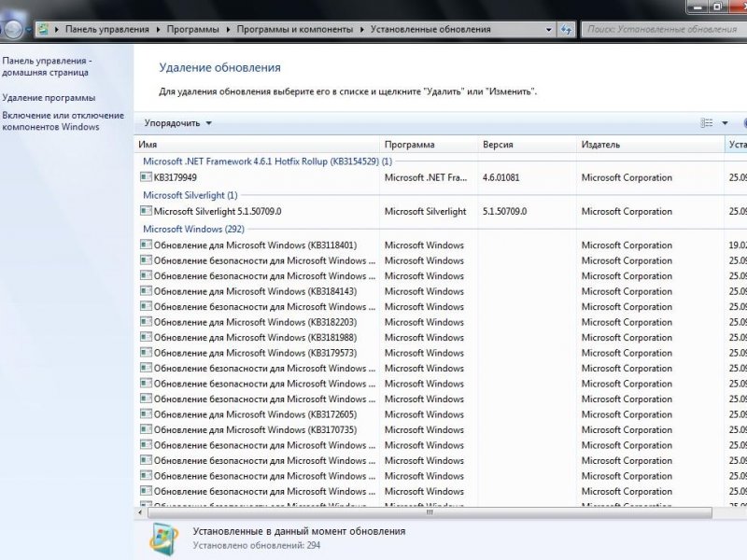The height and width of the screenshot is (560, 747).
Task: Open the arrow after Программы и компоненты breadcrumb
Action: (x=362, y=30)
